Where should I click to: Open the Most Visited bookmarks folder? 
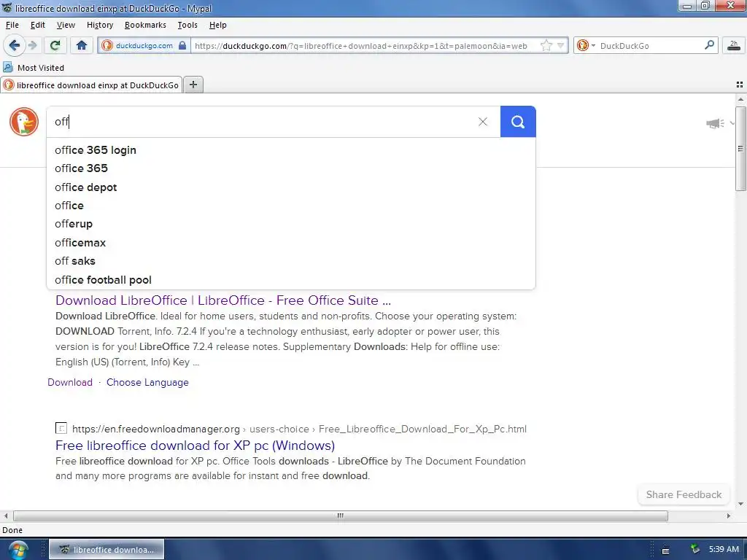[x=34, y=68]
